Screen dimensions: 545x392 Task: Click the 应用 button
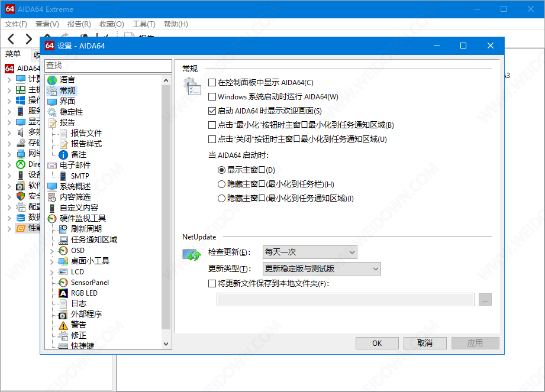(475, 344)
